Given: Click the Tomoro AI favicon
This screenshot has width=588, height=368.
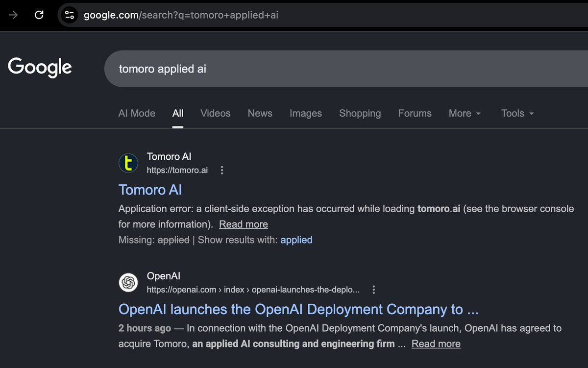Looking at the screenshot, I should [x=128, y=163].
